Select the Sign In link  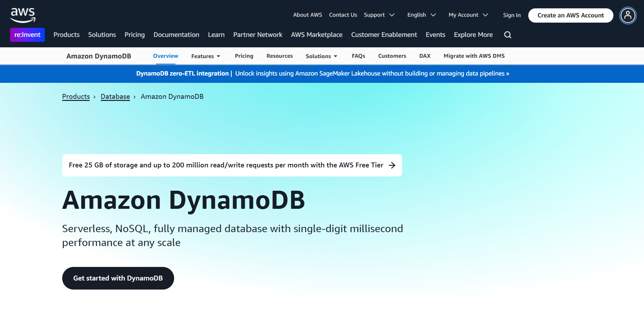click(512, 15)
